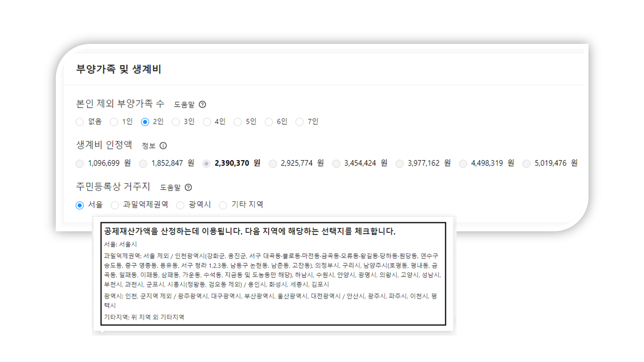Image resolution: width=644 pixels, height=362 pixels.
Task: Pick 6인 for dependents count
Action: (269, 122)
